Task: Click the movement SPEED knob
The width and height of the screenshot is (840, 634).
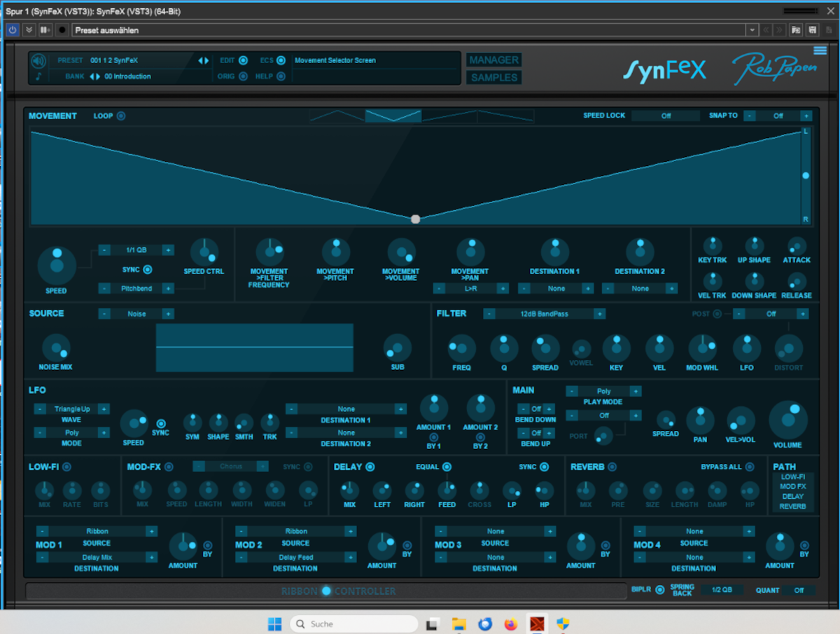Action: coord(57,265)
